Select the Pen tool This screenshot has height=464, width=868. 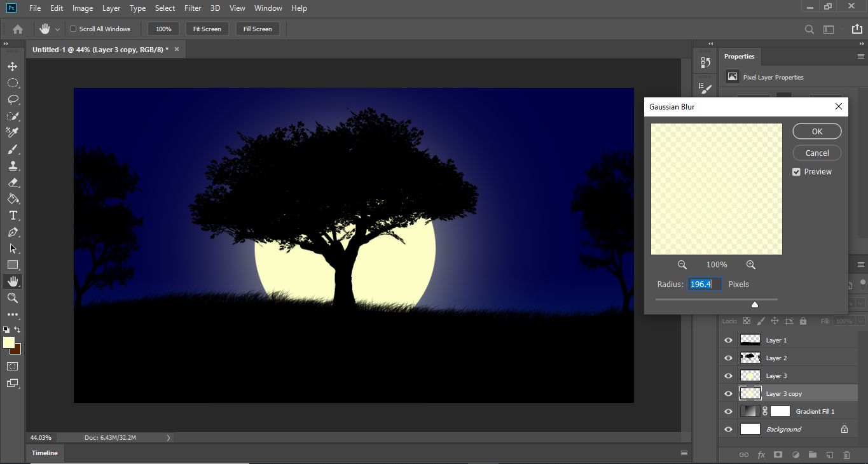[12, 232]
